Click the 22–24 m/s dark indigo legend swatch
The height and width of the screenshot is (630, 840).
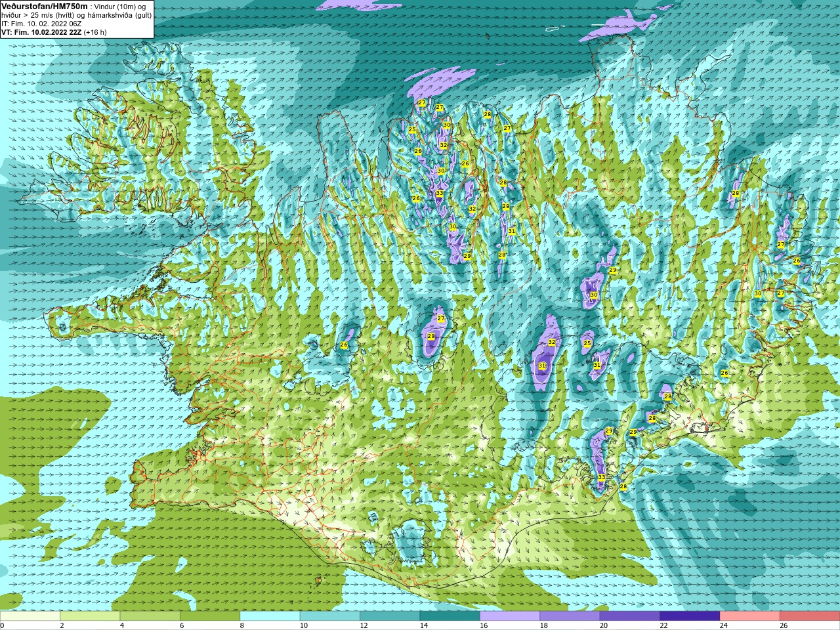690,616
